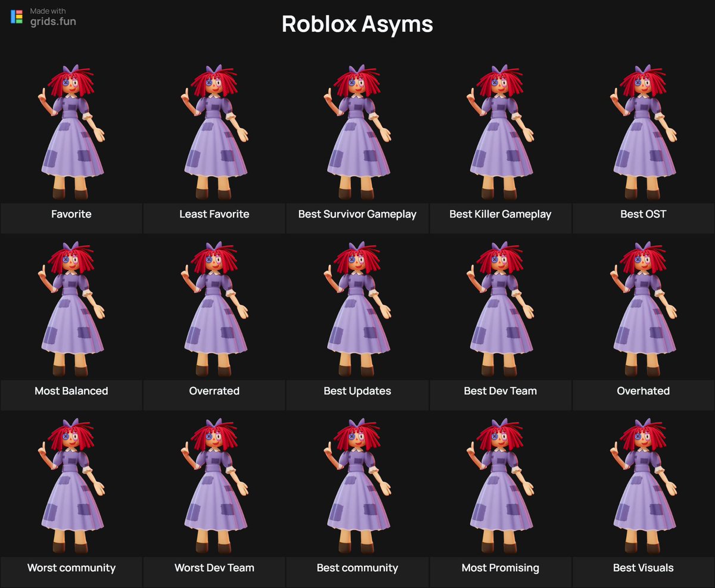Viewport: 715px width, 588px height.
Task: Click the doll image above Favorite
Action: 71,132
